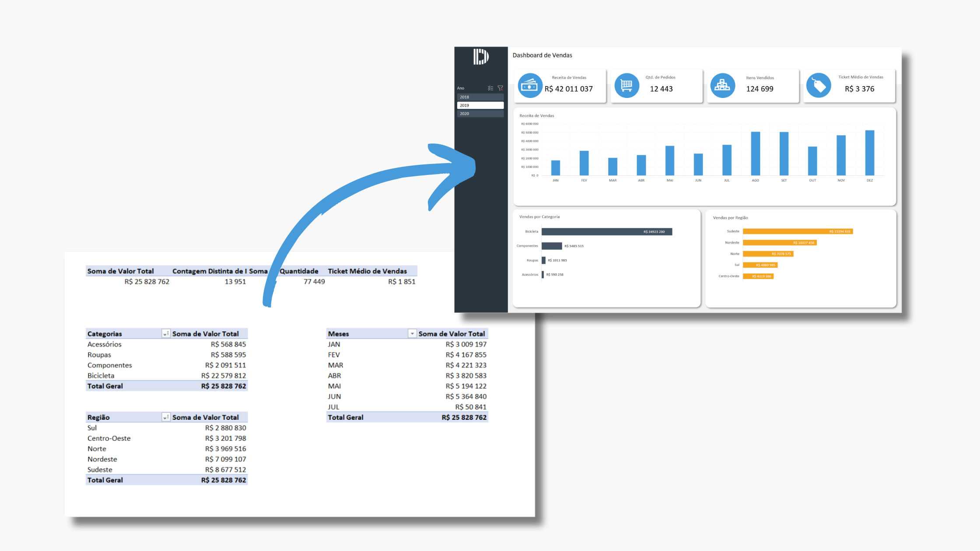Click the R$ 42 011 037 revenue value

tap(568, 89)
